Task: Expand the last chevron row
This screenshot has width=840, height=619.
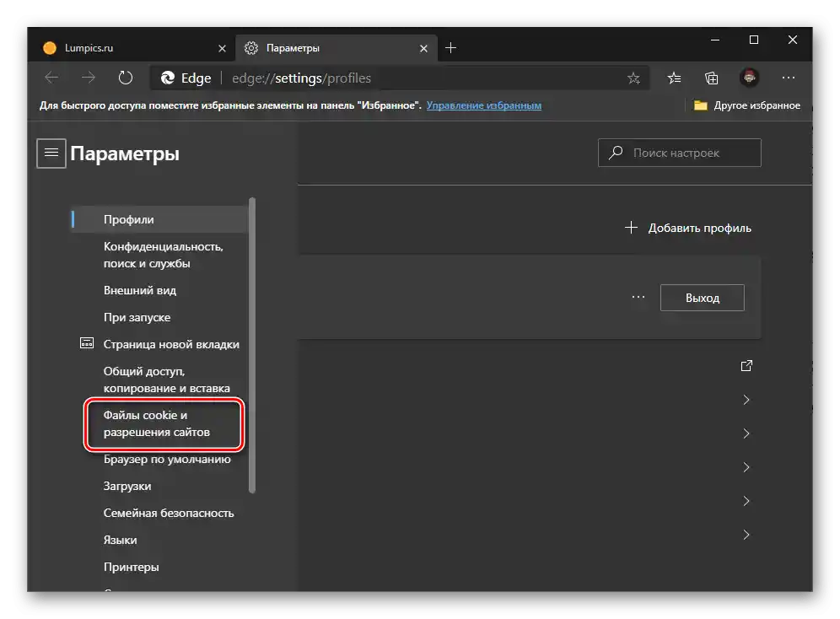Action: (x=746, y=535)
